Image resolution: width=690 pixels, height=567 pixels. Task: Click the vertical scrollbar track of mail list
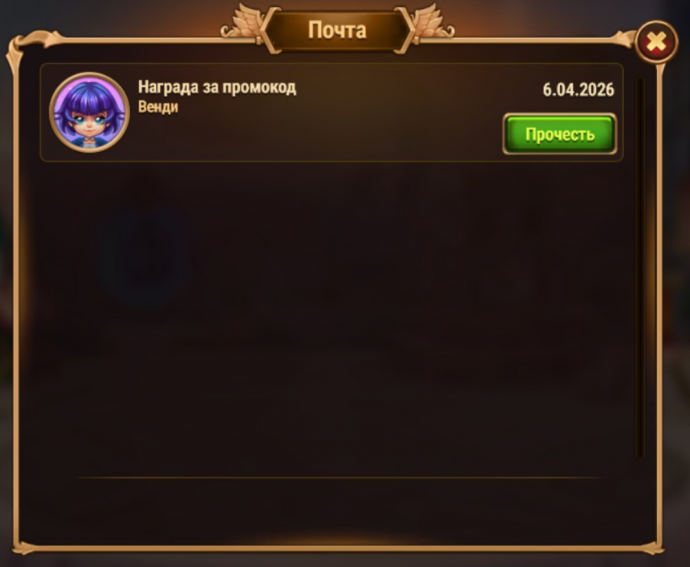[640, 269]
